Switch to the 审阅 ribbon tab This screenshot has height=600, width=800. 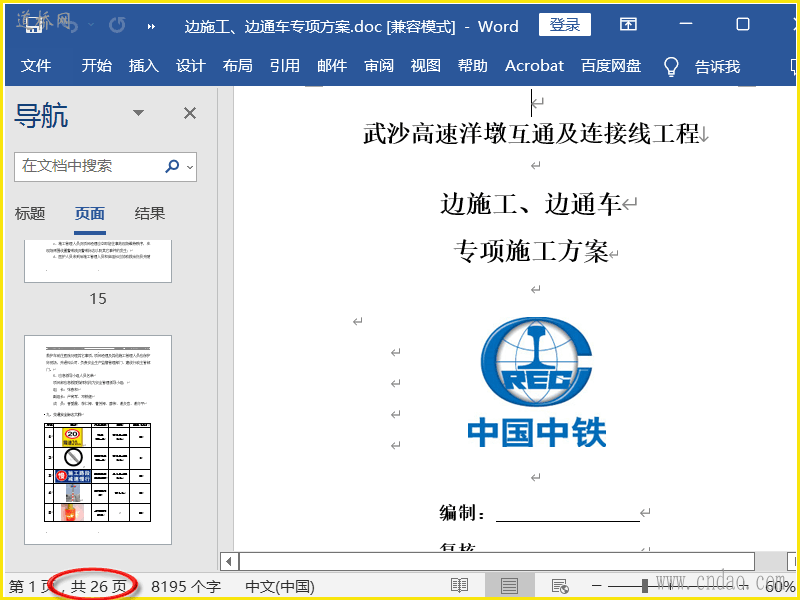pyautogui.click(x=379, y=66)
